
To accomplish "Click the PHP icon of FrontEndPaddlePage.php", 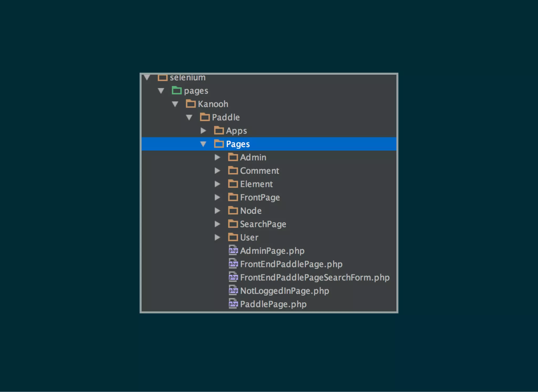I will 233,264.
